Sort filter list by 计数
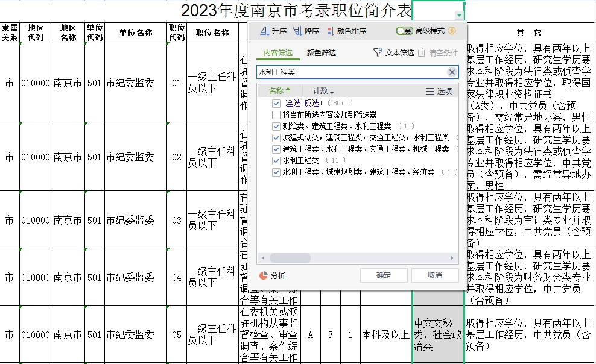This screenshot has height=364, width=596. click(x=323, y=91)
